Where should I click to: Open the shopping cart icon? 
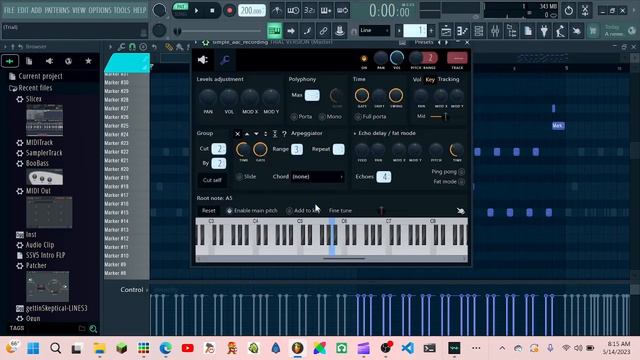coord(593,31)
